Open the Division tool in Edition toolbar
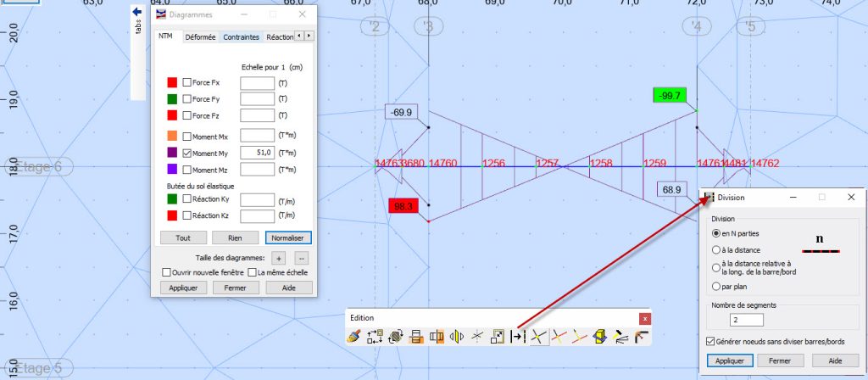Screen dimensions: 868x380 (518, 337)
